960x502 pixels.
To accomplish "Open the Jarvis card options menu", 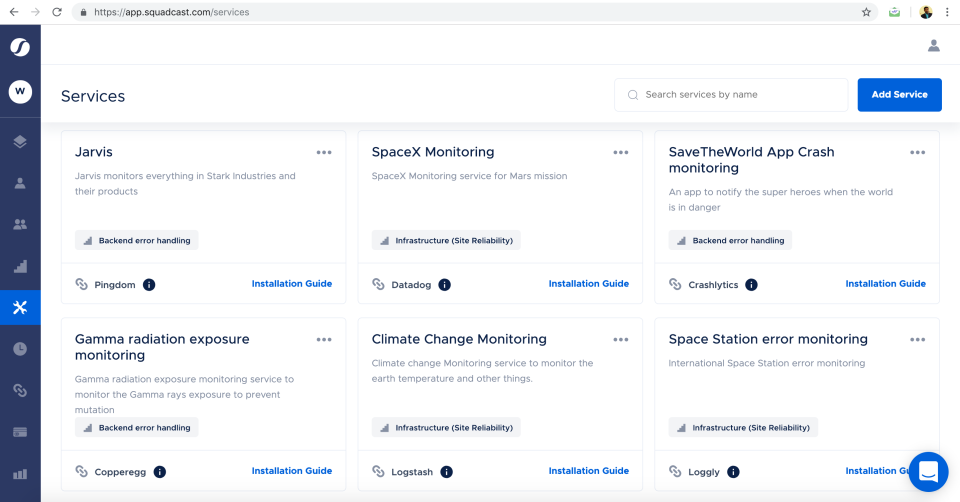I will pyautogui.click(x=324, y=152).
